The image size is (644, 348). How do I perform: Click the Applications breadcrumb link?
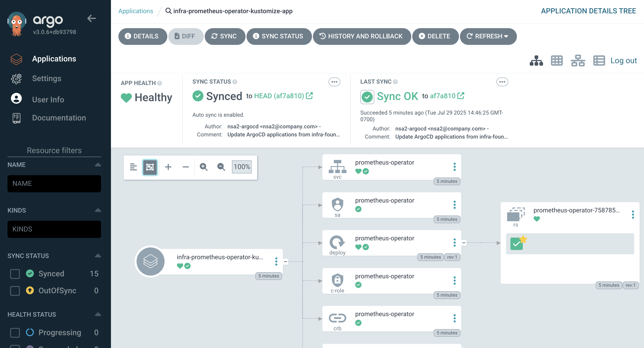point(136,11)
